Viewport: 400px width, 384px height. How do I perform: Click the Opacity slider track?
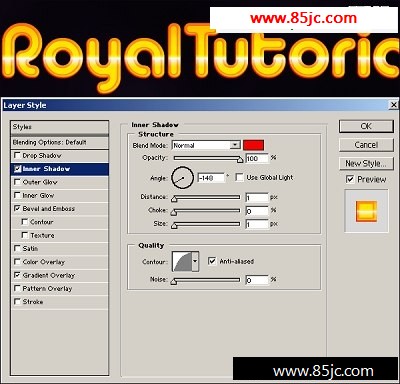point(208,158)
